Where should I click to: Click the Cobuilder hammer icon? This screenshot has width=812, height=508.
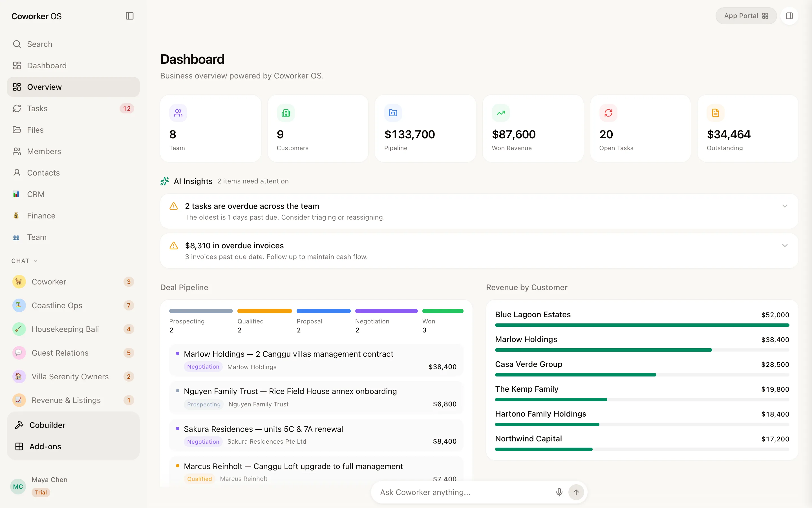pyautogui.click(x=19, y=425)
